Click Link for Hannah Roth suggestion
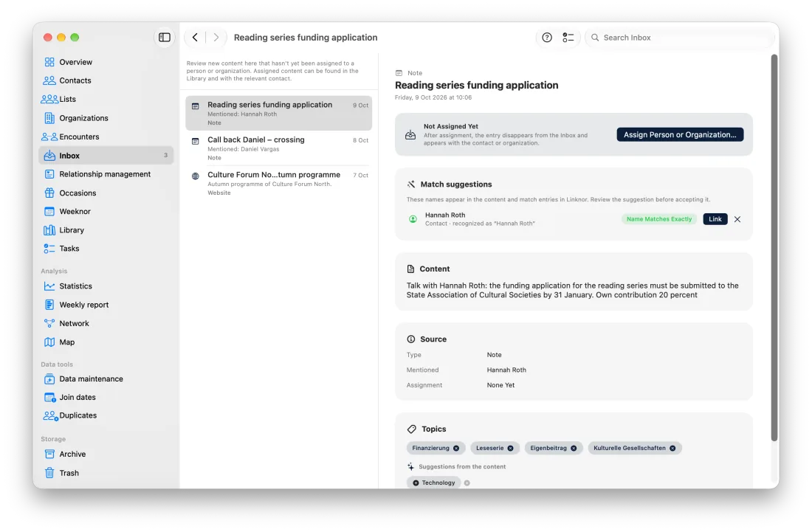The width and height of the screenshot is (812, 532). pos(715,219)
